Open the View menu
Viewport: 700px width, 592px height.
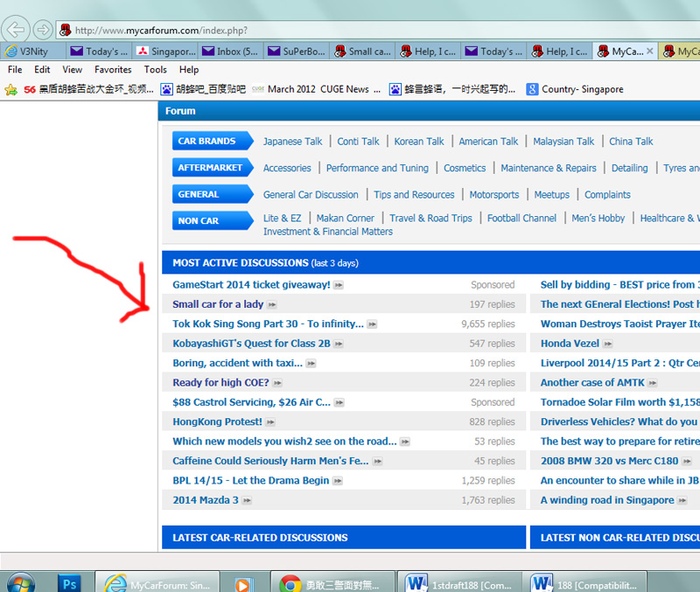pyautogui.click(x=73, y=70)
